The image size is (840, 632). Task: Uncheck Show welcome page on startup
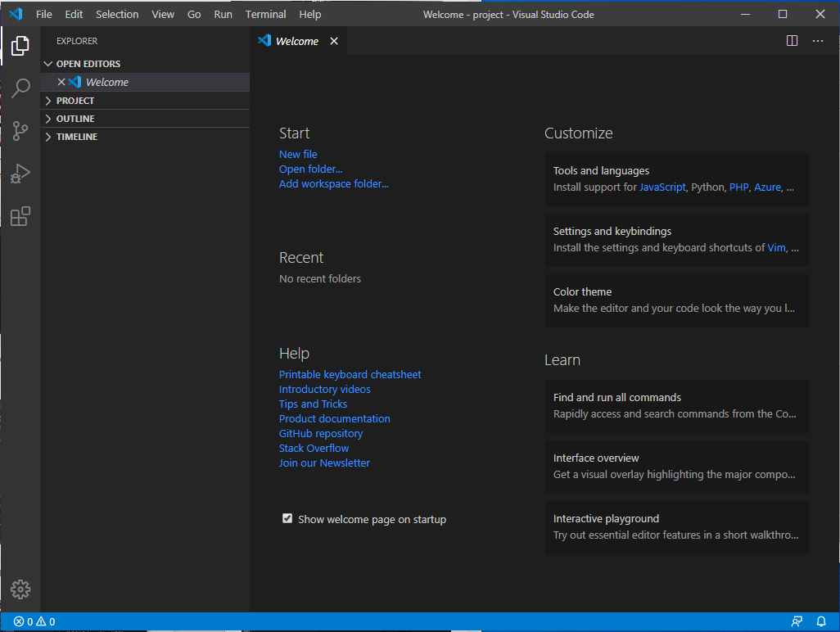[x=287, y=518]
